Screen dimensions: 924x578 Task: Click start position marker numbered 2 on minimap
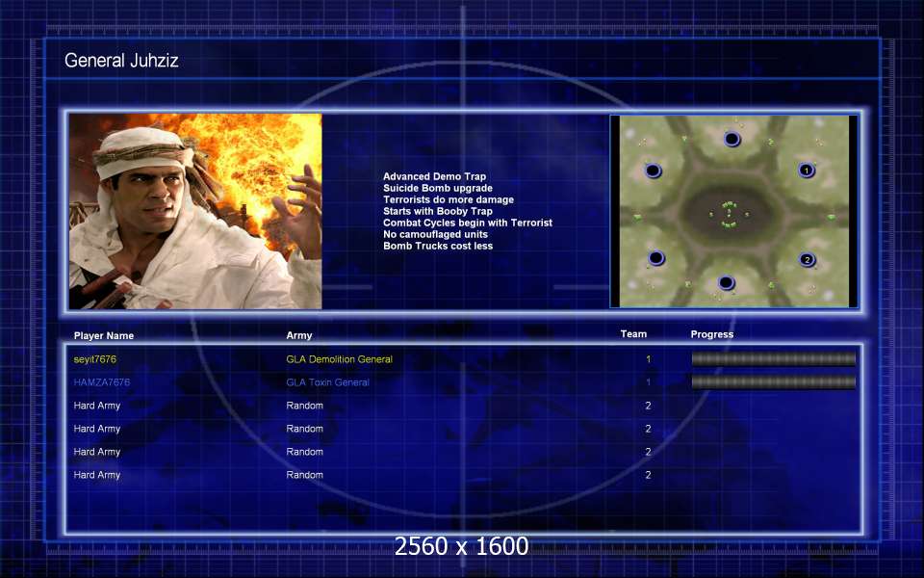click(807, 259)
